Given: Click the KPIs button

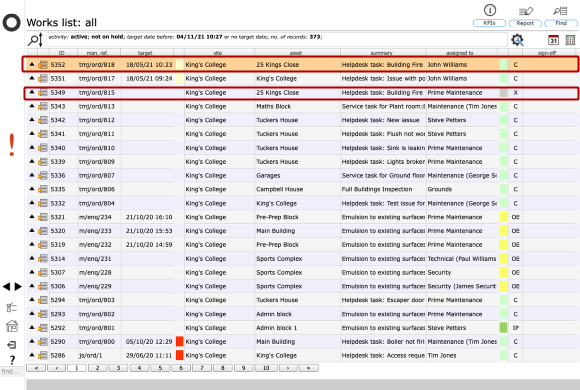Looking at the screenshot, I should click(489, 23).
